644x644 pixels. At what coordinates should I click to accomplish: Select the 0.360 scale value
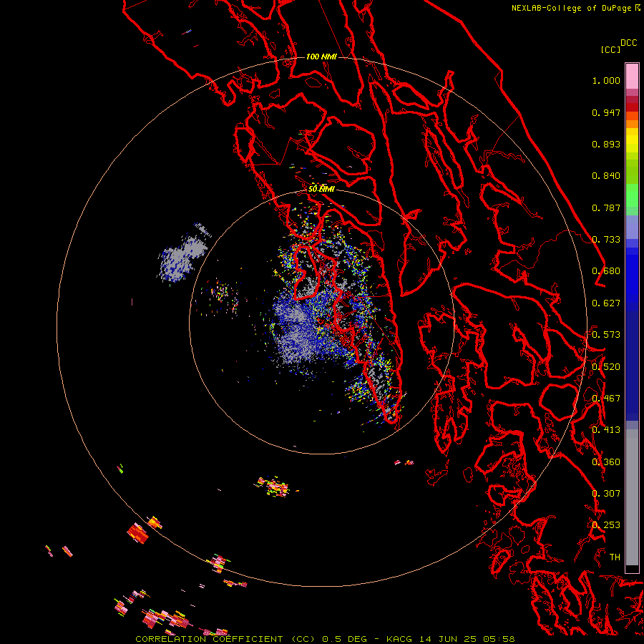tap(606, 462)
